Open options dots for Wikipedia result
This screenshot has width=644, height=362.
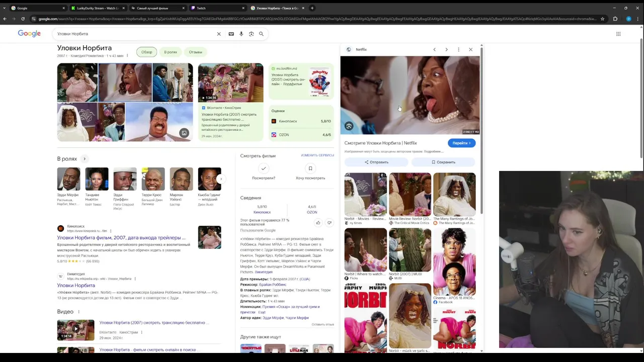pyautogui.click(x=134, y=279)
